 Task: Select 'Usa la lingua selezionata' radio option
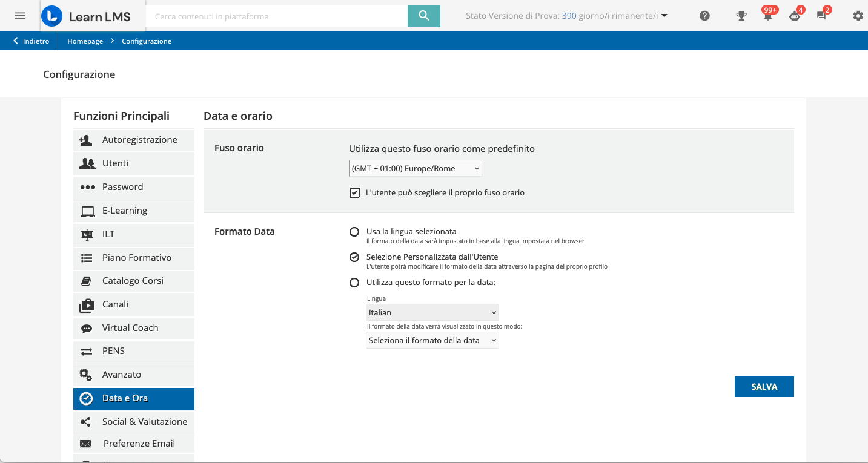354,232
